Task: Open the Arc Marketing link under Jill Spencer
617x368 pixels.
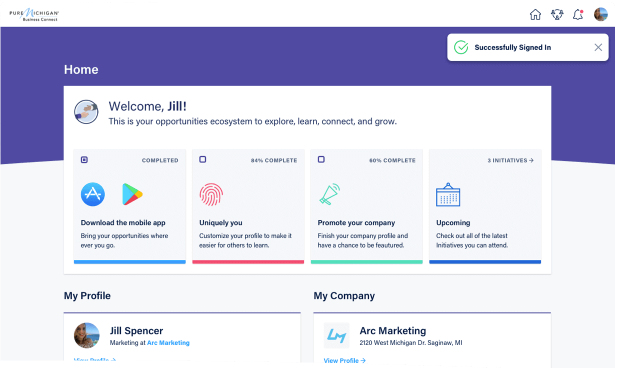Action: 168,343
